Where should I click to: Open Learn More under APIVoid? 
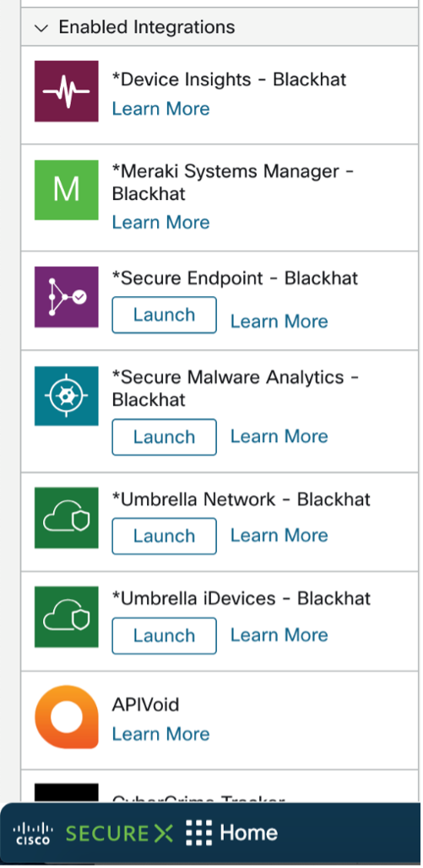pos(160,734)
